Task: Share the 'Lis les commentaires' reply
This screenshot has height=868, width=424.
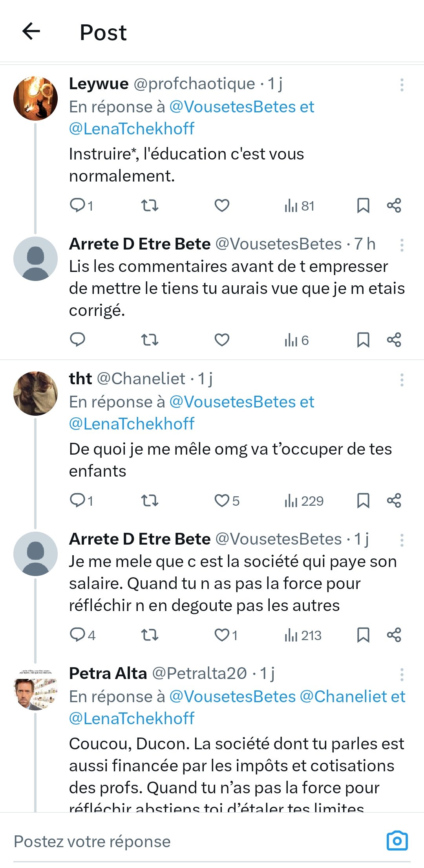Action: point(394,340)
